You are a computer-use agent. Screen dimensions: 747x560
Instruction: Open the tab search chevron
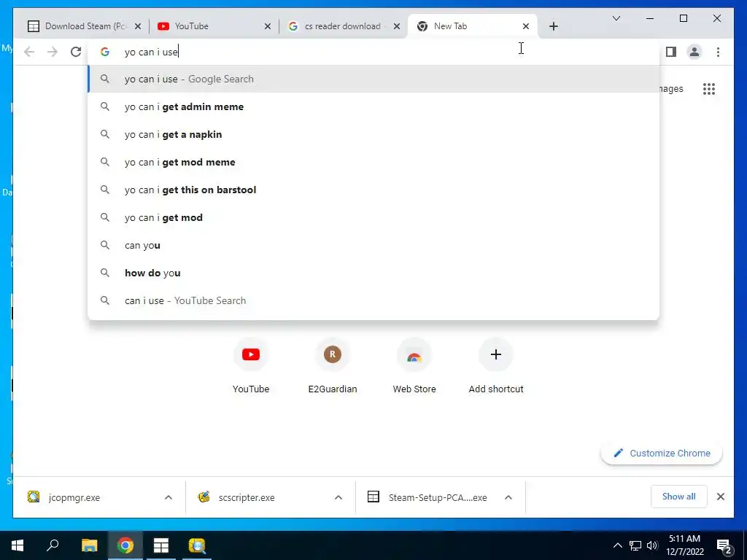click(616, 18)
